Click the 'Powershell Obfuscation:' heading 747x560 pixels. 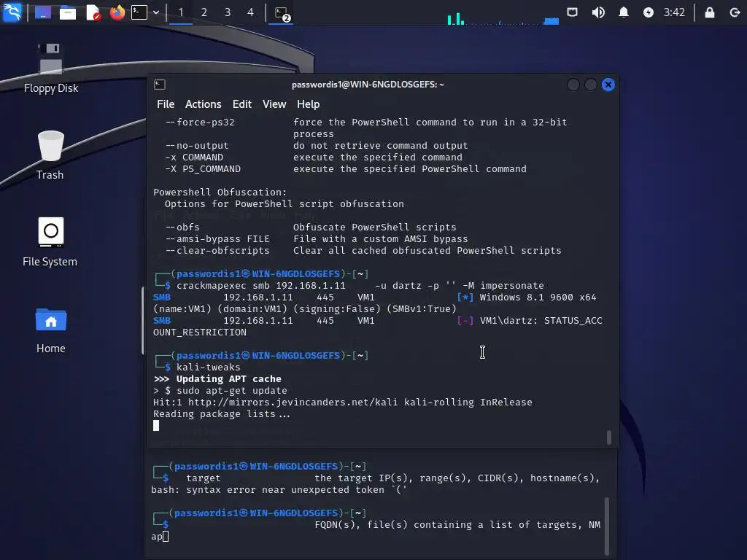[220, 192]
